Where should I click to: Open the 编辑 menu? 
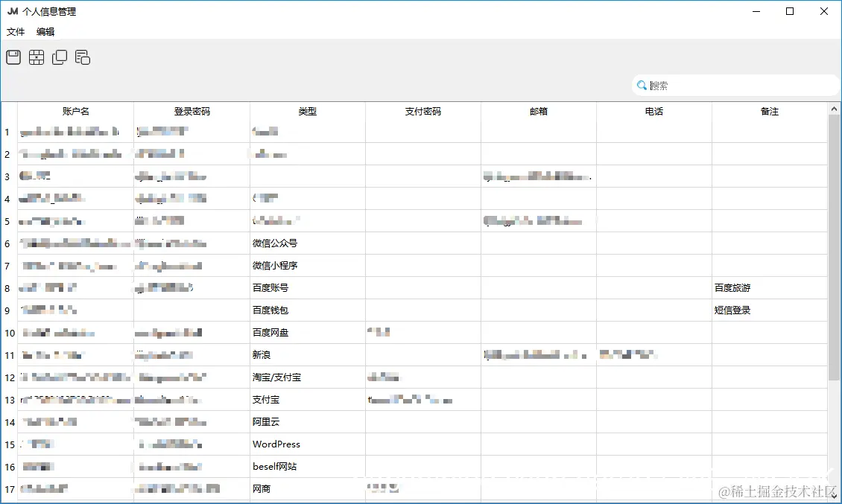click(45, 32)
